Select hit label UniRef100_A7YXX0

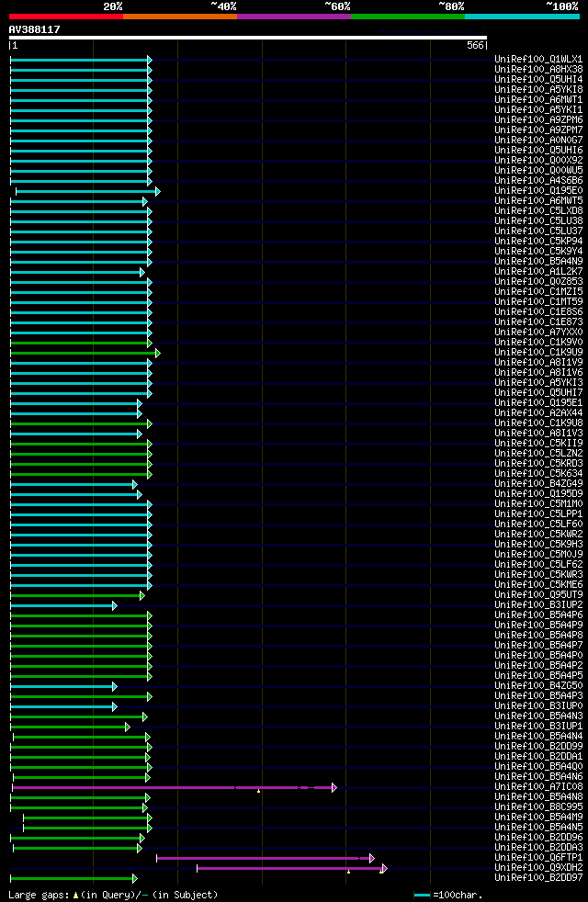click(538, 332)
